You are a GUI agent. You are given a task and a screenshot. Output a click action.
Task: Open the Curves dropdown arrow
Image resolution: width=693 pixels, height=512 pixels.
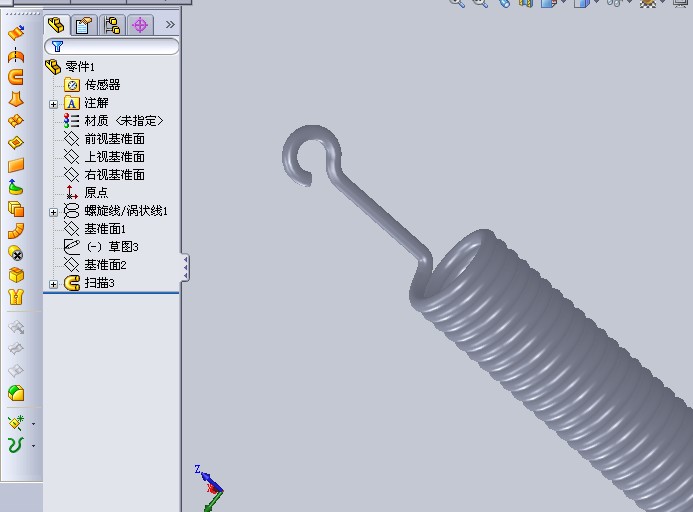coord(34,446)
